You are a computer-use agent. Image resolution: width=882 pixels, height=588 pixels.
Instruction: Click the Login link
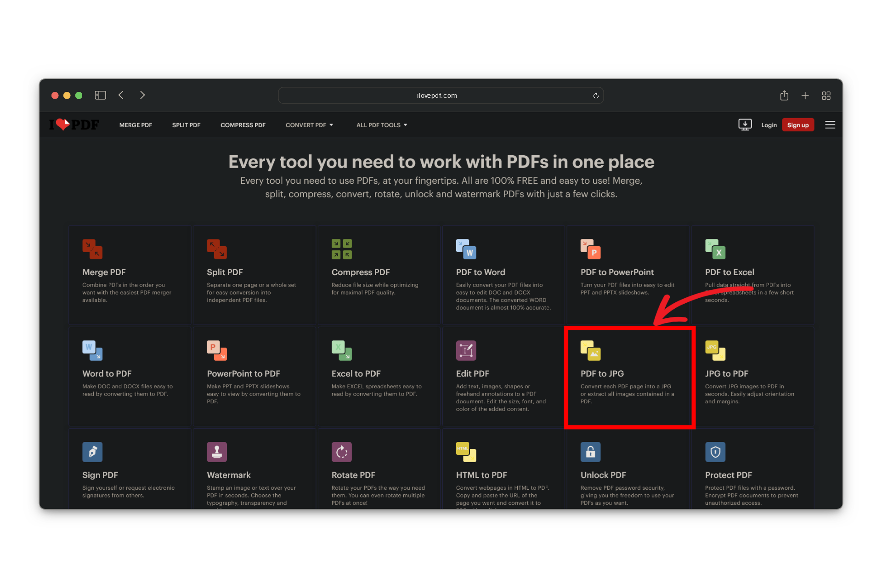coord(769,125)
